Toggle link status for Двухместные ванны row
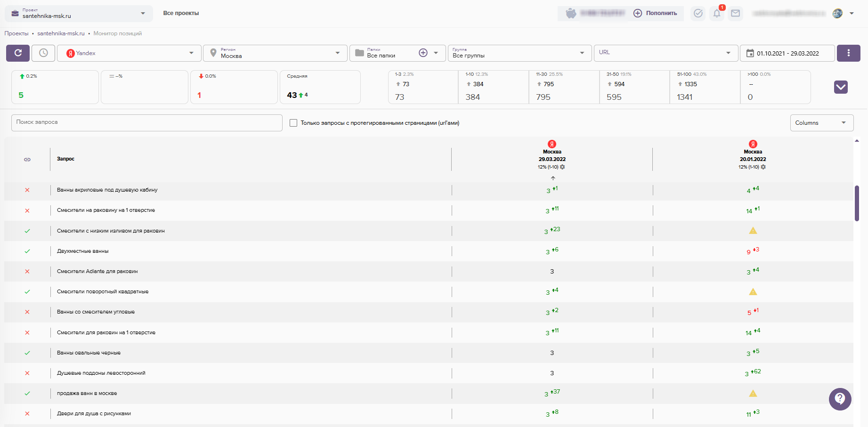 (27, 251)
